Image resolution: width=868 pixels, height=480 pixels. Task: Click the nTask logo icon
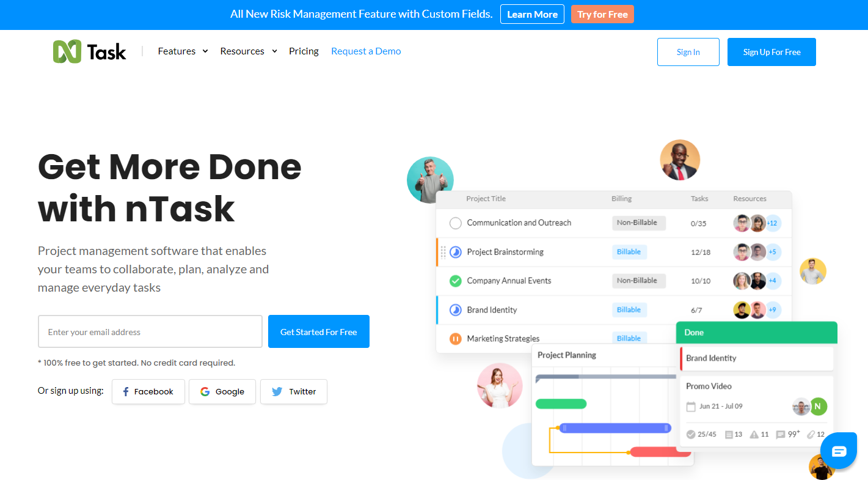pos(67,52)
